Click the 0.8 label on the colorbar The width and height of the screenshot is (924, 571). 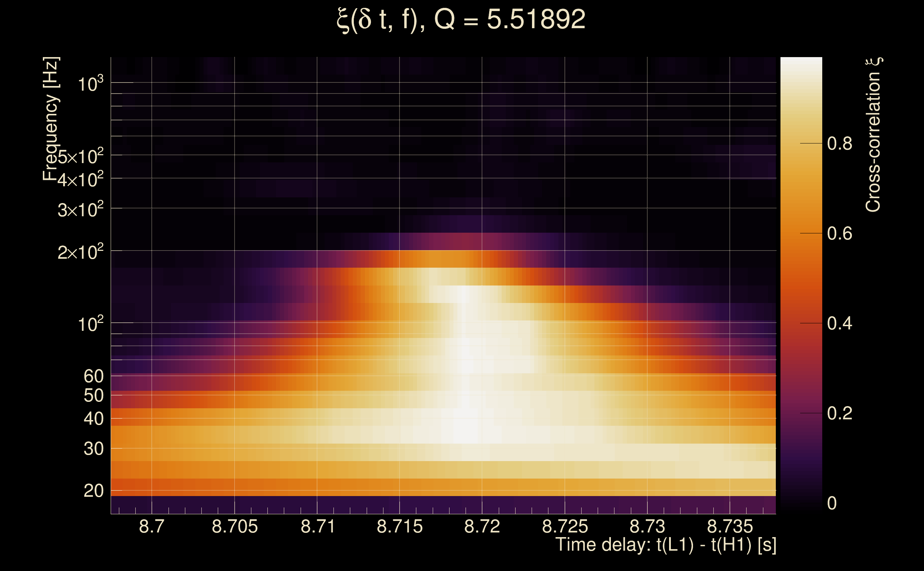839,143
